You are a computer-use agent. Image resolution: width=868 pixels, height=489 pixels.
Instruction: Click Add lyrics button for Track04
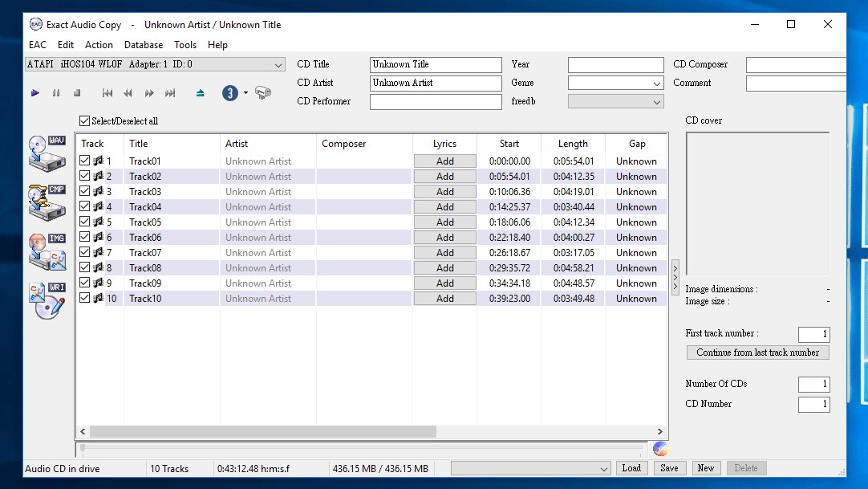point(445,206)
